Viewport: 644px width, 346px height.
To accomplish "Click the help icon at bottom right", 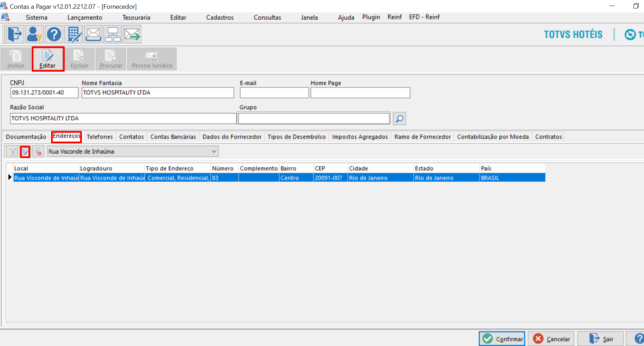I will 639,339.
